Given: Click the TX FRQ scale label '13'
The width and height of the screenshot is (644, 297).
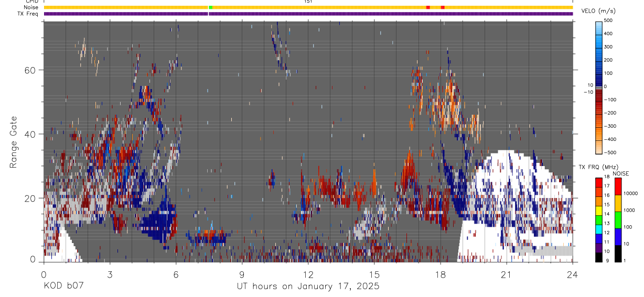Looking at the screenshot, I should pyautogui.click(x=606, y=224).
